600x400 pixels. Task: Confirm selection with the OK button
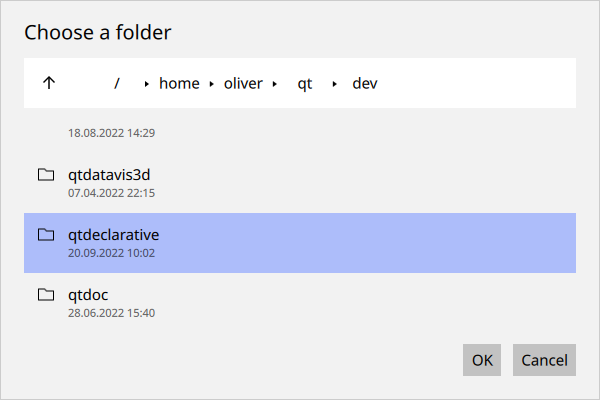(482, 360)
